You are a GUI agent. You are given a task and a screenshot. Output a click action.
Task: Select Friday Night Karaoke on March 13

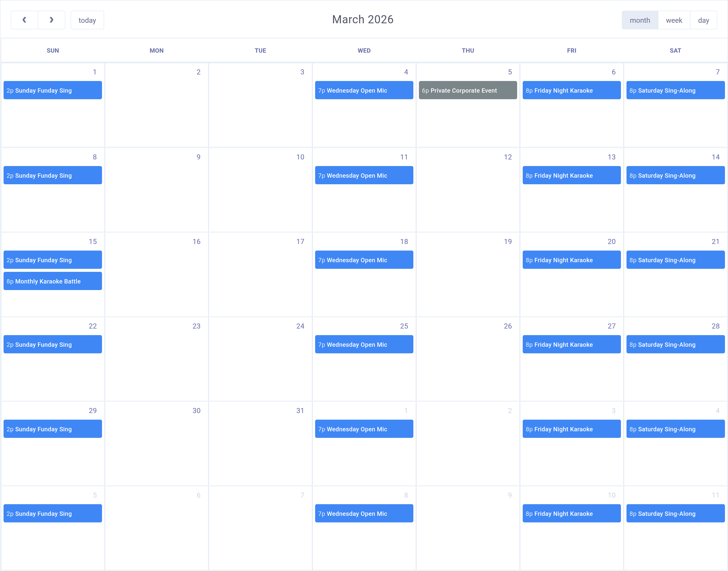(571, 175)
